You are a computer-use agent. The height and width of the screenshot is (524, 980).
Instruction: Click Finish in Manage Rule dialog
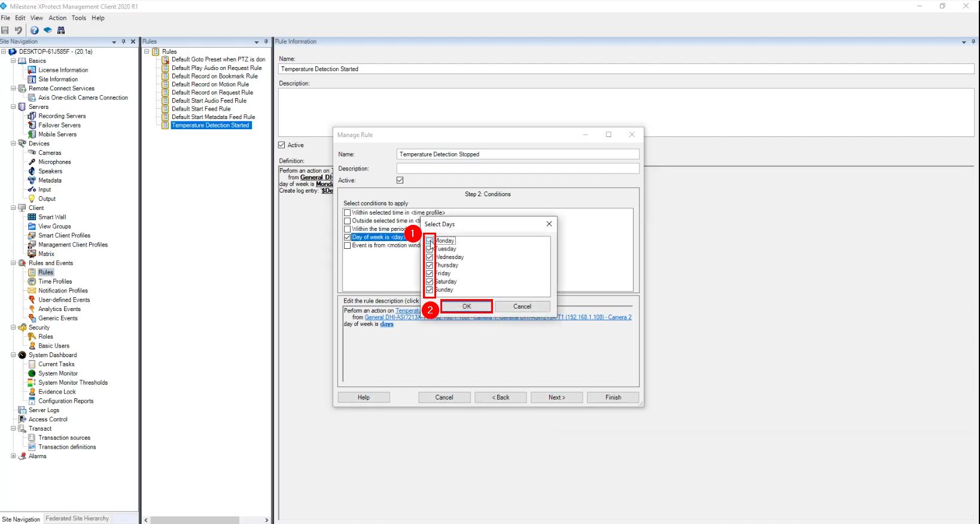pos(613,397)
